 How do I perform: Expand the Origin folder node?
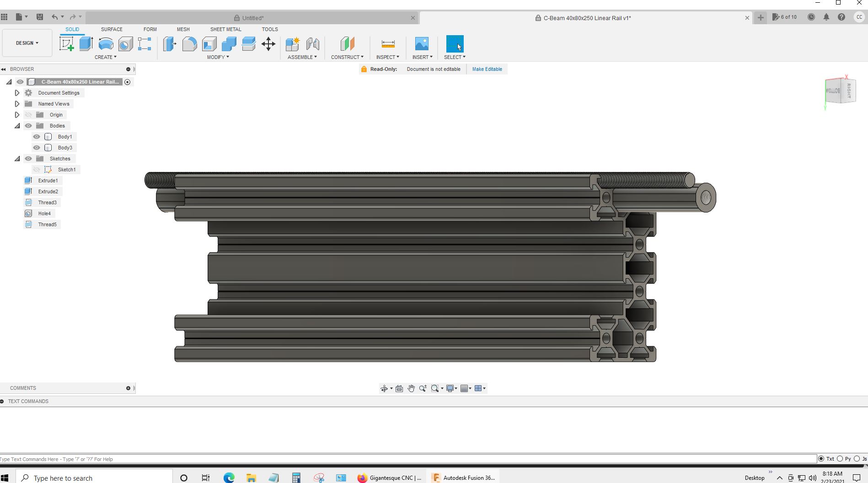pos(17,115)
